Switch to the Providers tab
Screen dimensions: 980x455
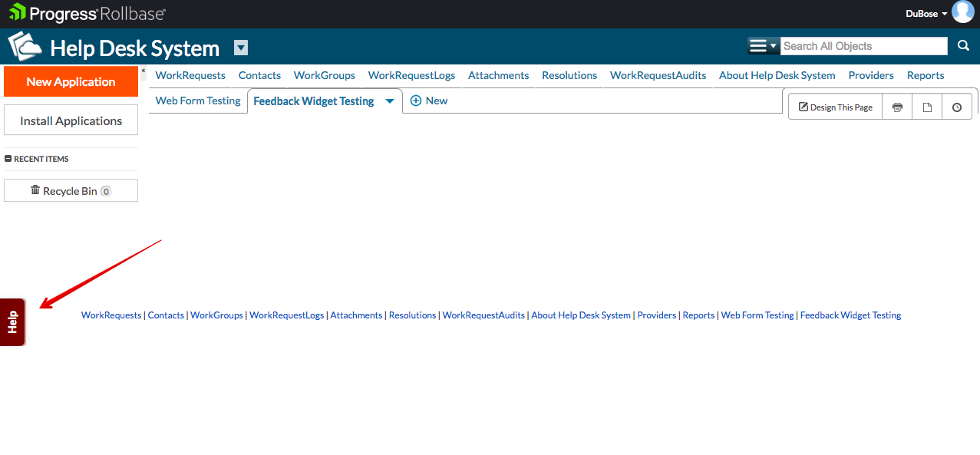(871, 75)
